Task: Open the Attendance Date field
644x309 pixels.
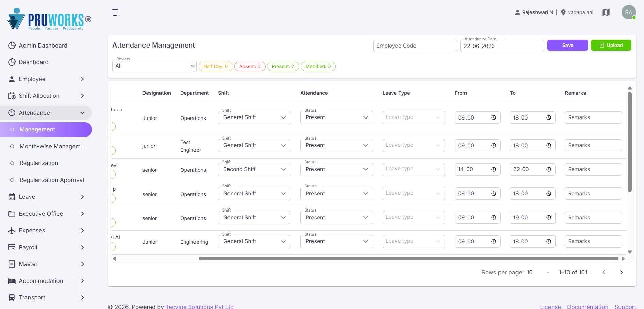Action: click(502, 46)
